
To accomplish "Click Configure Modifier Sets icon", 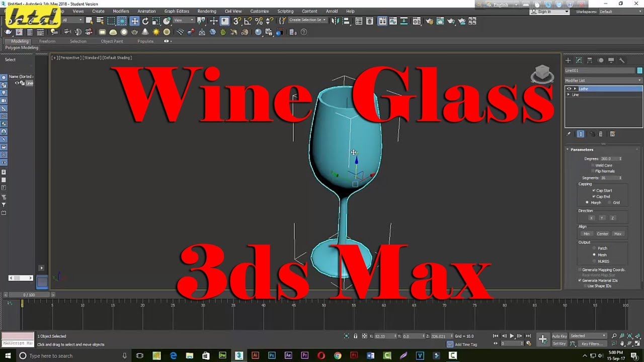I will (612, 134).
